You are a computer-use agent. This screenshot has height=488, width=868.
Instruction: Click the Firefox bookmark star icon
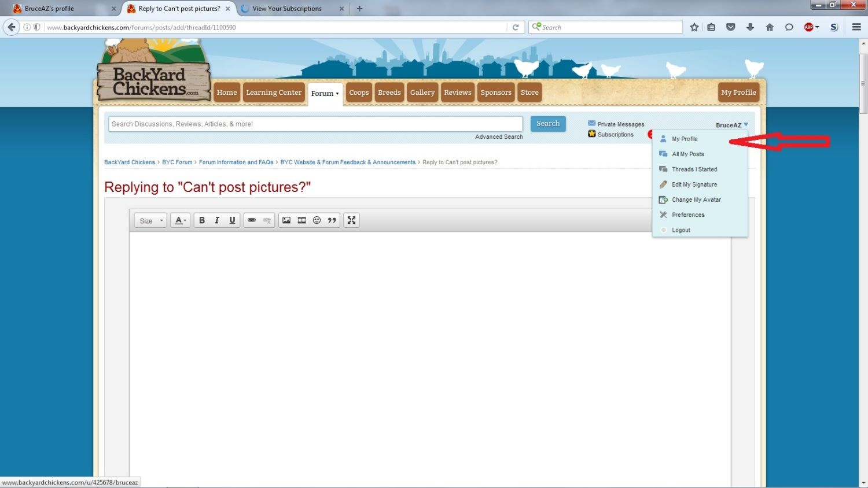pyautogui.click(x=694, y=27)
